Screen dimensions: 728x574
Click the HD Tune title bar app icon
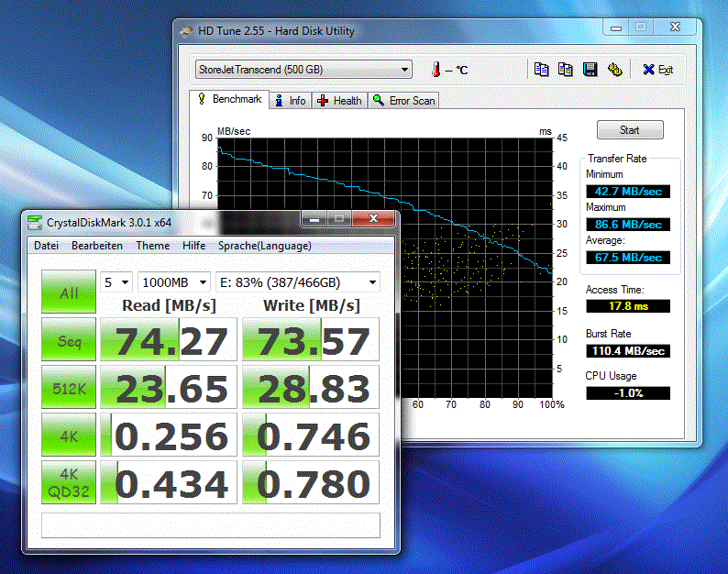coord(187,31)
